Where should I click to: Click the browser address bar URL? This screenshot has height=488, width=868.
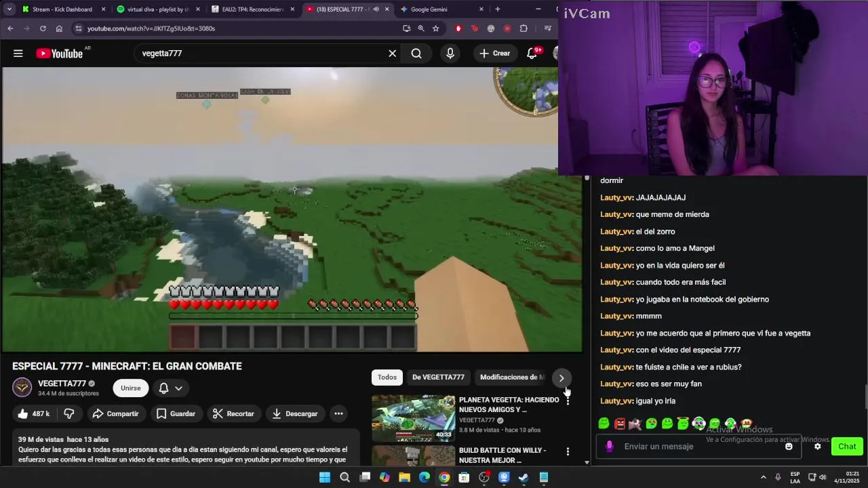pos(151,28)
